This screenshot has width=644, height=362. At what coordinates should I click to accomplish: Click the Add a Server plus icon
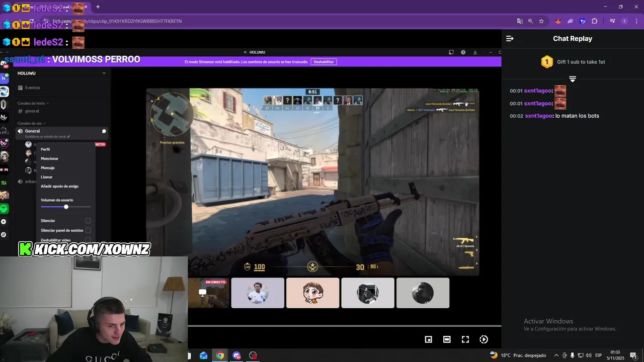(x=4, y=222)
